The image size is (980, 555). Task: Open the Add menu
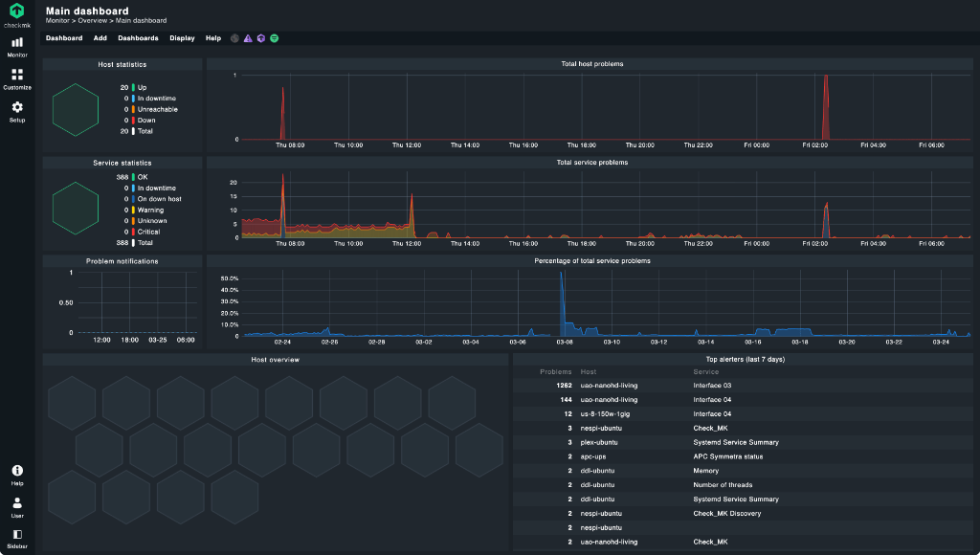click(100, 37)
